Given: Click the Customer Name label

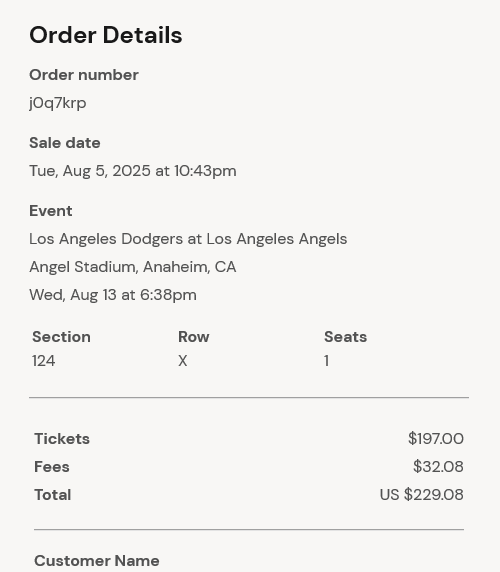Looking at the screenshot, I should (x=97, y=561).
